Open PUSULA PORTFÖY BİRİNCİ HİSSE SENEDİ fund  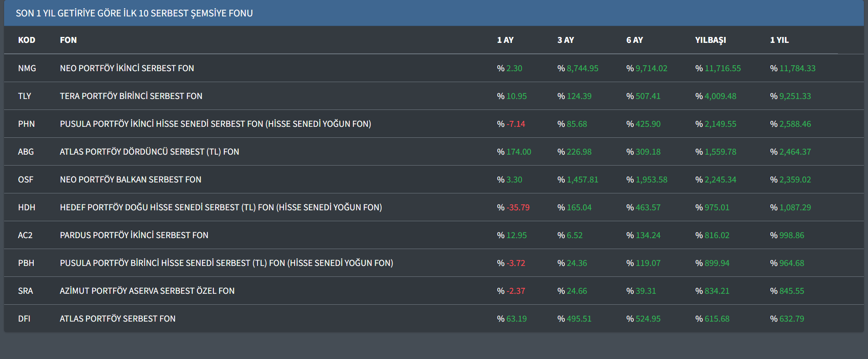point(226,263)
